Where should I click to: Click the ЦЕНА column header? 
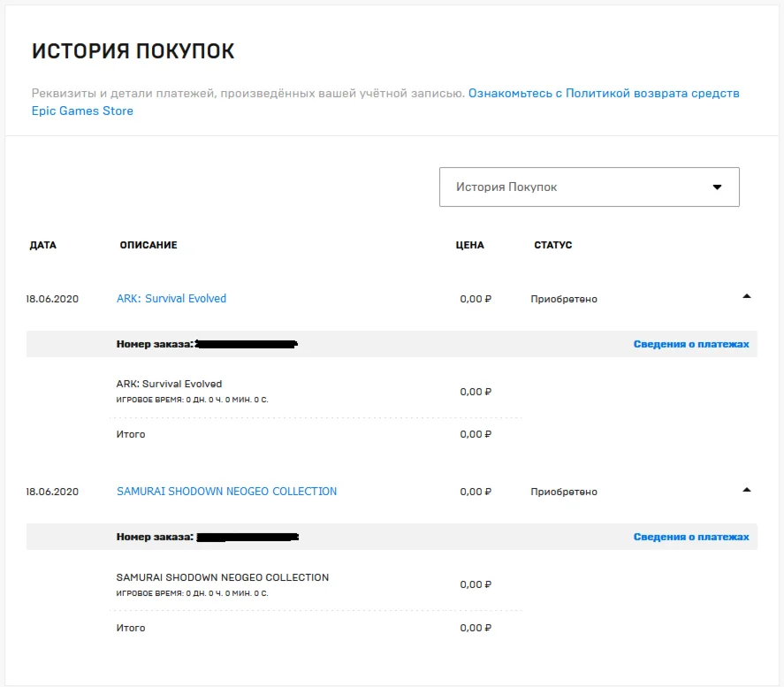[x=470, y=245]
